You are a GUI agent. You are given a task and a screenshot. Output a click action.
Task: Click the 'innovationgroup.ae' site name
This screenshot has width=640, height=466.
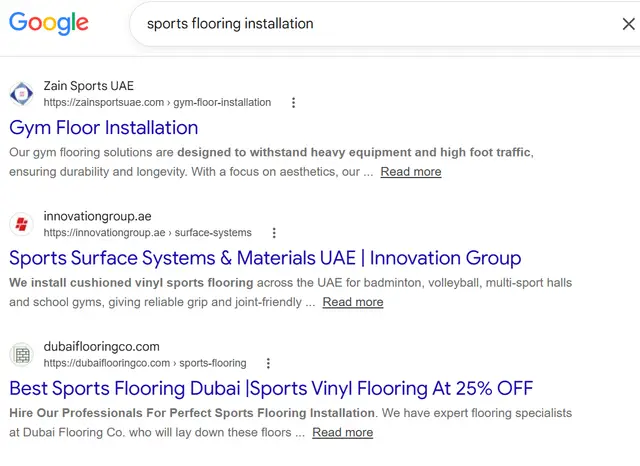point(98,216)
